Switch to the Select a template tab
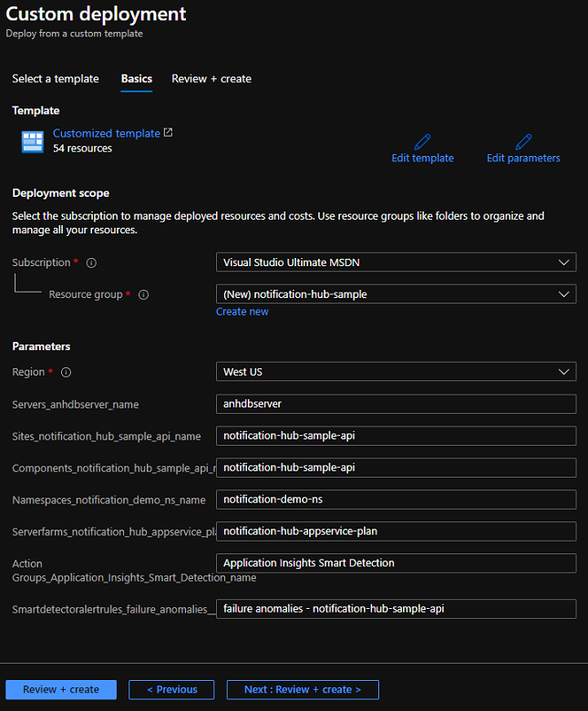 [x=56, y=79]
